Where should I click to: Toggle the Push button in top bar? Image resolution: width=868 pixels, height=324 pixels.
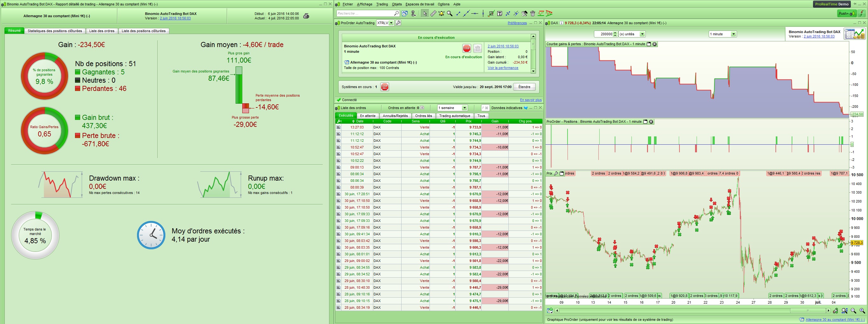pos(846,13)
